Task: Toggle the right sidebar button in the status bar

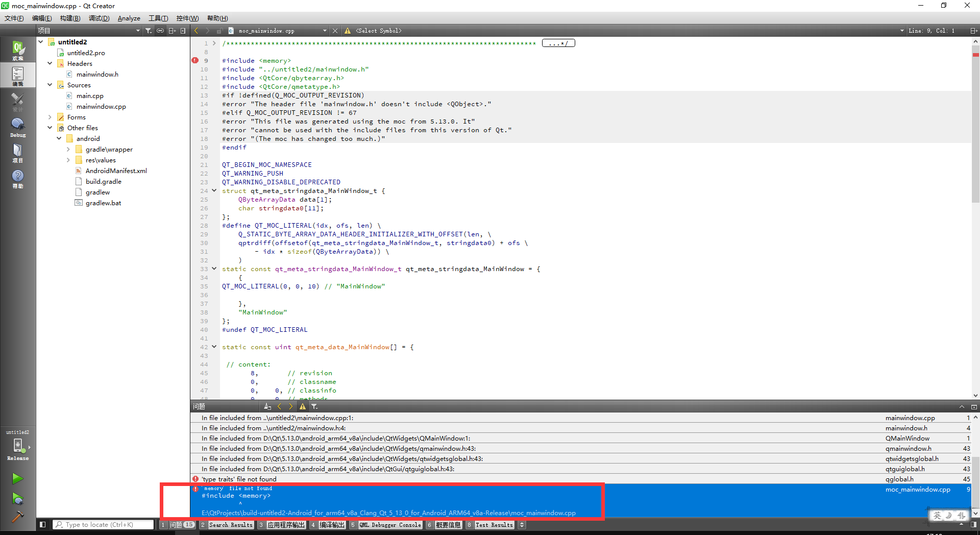Action: [x=974, y=524]
